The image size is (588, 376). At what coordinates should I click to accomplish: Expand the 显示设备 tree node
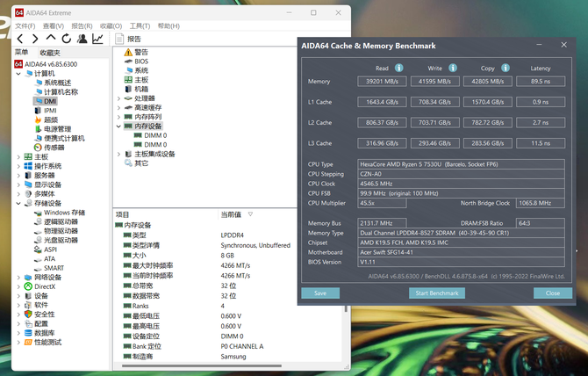[18, 184]
